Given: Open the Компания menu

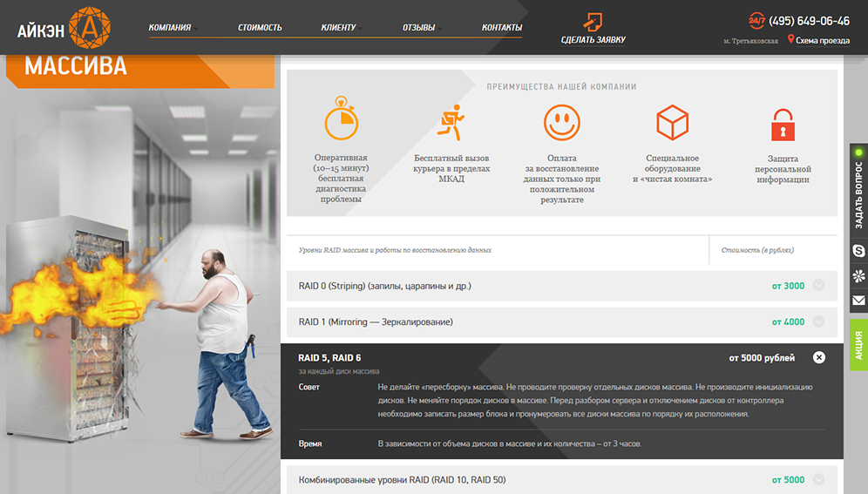Looking at the screenshot, I should pyautogui.click(x=170, y=27).
